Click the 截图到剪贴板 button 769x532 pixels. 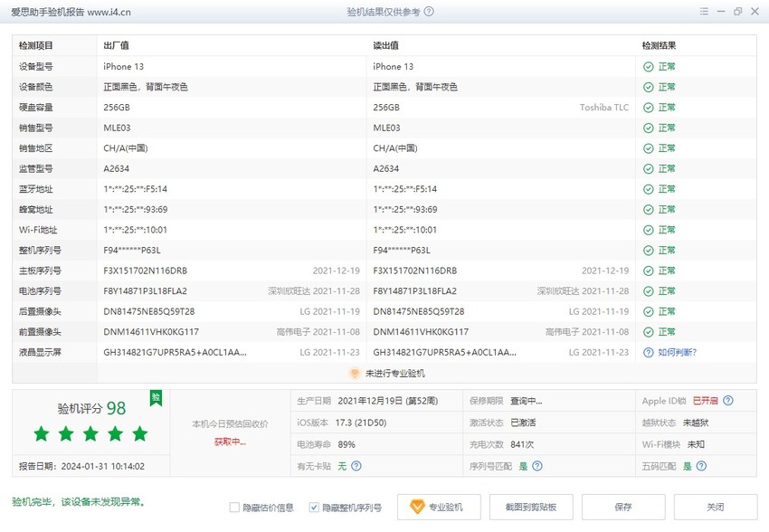(531, 507)
